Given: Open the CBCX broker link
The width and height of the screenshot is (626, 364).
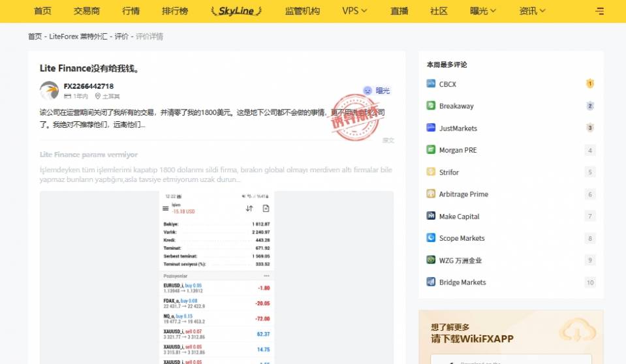Looking at the screenshot, I should (x=448, y=84).
